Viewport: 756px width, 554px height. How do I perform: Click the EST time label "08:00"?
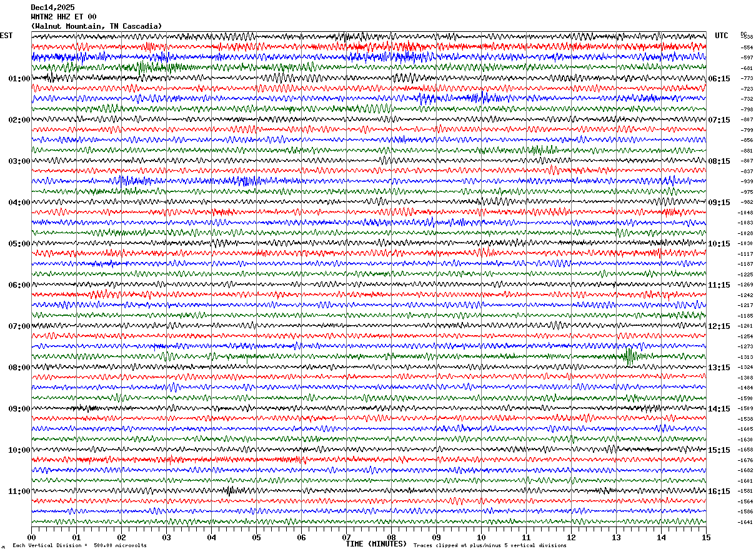point(19,368)
